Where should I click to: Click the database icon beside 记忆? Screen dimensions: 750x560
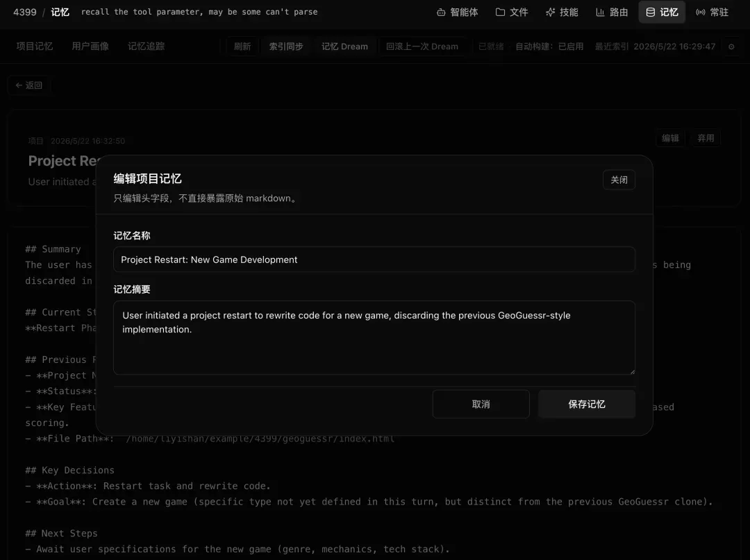pyautogui.click(x=651, y=12)
